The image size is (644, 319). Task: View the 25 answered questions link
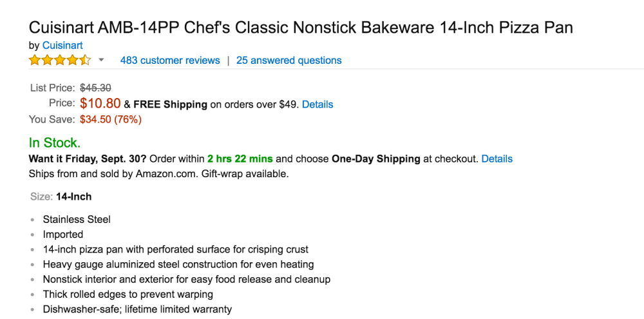click(x=289, y=61)
